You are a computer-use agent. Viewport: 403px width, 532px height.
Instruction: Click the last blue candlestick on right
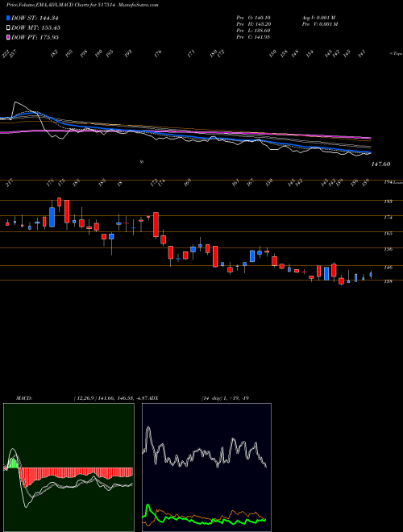coord(371,275)
